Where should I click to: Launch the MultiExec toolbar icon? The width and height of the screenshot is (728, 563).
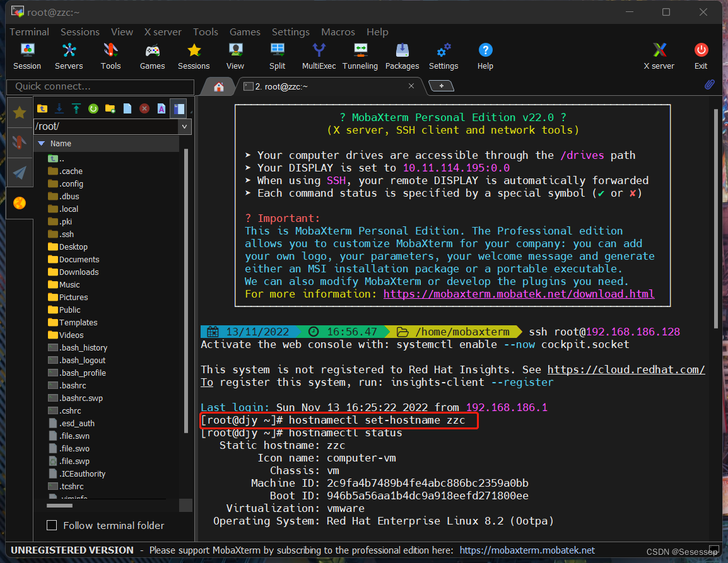[319, 56]
